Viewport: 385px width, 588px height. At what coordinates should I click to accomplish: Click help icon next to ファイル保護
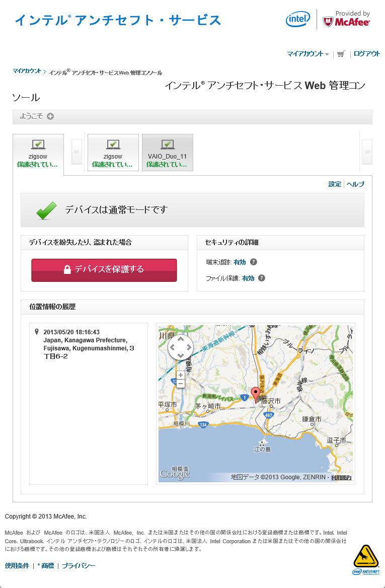(x=262, y=278)
